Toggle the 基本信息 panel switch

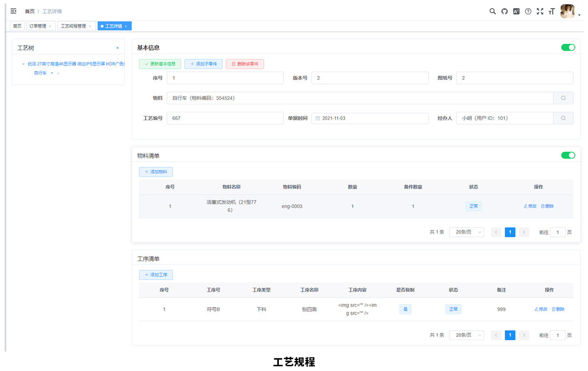pyautogui.click(x=568, y=47)
